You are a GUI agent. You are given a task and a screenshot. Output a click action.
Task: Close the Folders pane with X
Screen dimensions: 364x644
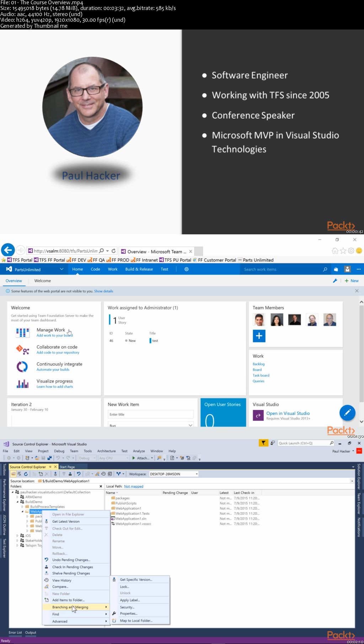point(101,486)
